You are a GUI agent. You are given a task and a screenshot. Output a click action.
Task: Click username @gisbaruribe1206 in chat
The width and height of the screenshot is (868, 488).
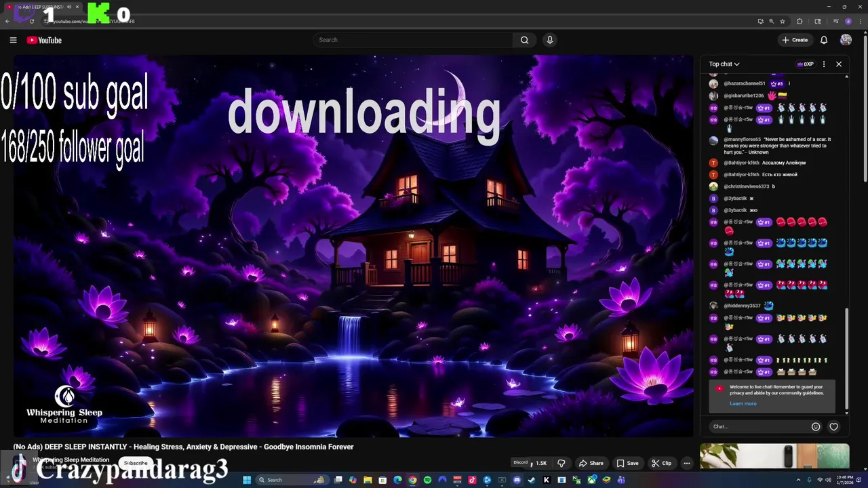point(743,96)
